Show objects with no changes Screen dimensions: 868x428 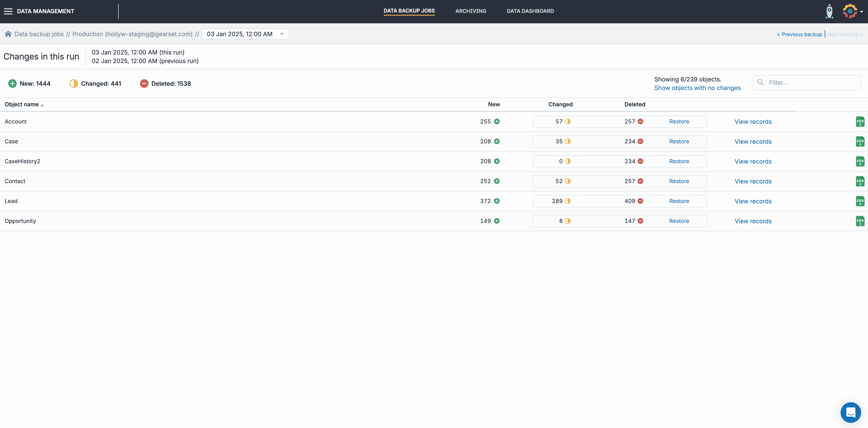[697, 88]
